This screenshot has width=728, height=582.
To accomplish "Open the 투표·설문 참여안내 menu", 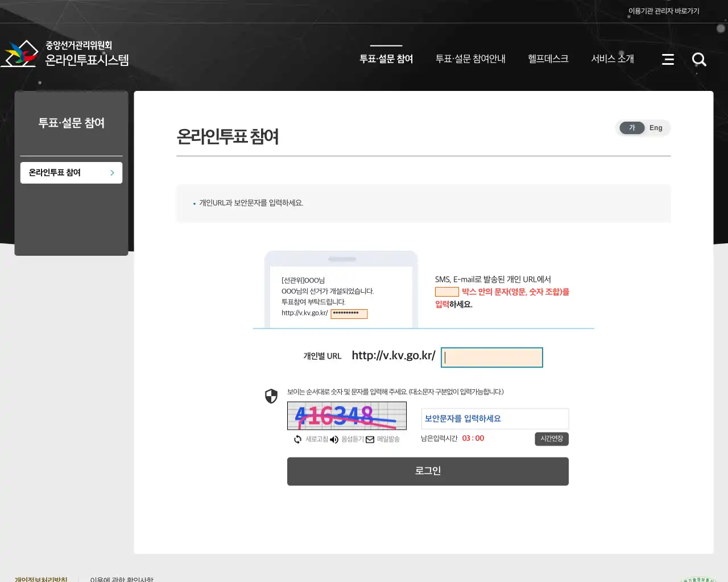I will click(470, 59).
